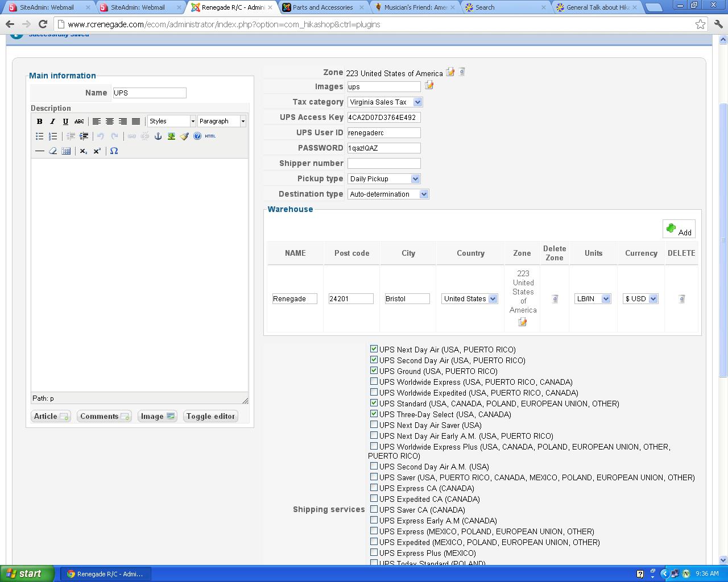Viewport: 728px width, 582px height.
Task: Delete the Renegade warehouse row
Action: tap(681, 299)
